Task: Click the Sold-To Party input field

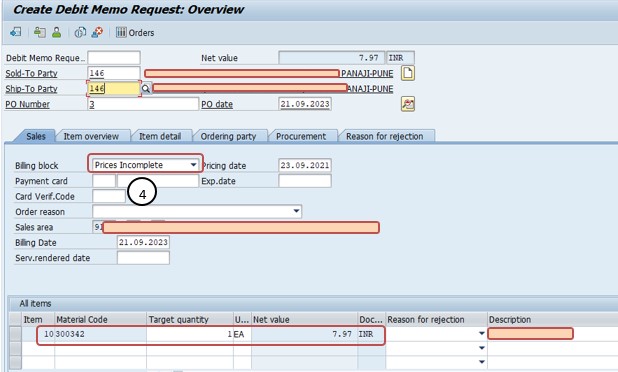Action: pos(114,73)
